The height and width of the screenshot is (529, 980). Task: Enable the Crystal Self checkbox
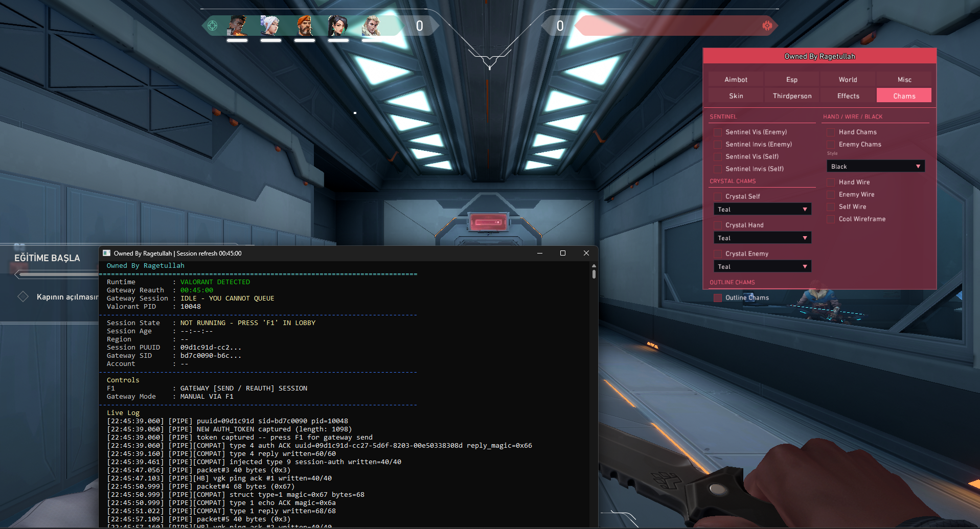(718, 196)
